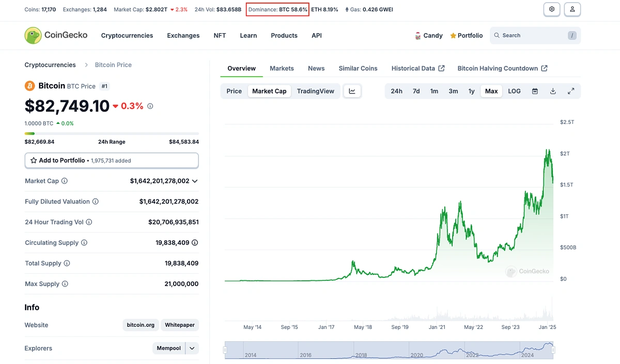Open the Whitepaper link
This screenshot has width=620, height=364.
[180, 325]
